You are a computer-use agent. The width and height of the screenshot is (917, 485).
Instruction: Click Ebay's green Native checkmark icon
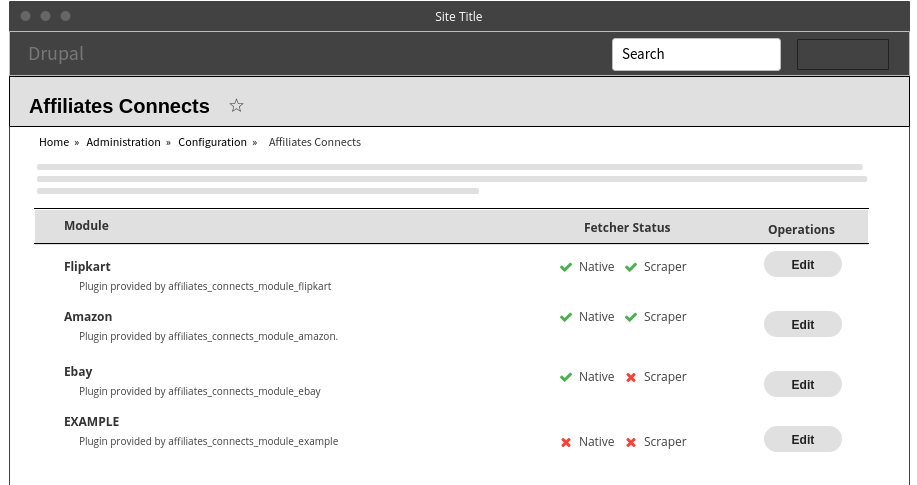click(x=566, y=377)
